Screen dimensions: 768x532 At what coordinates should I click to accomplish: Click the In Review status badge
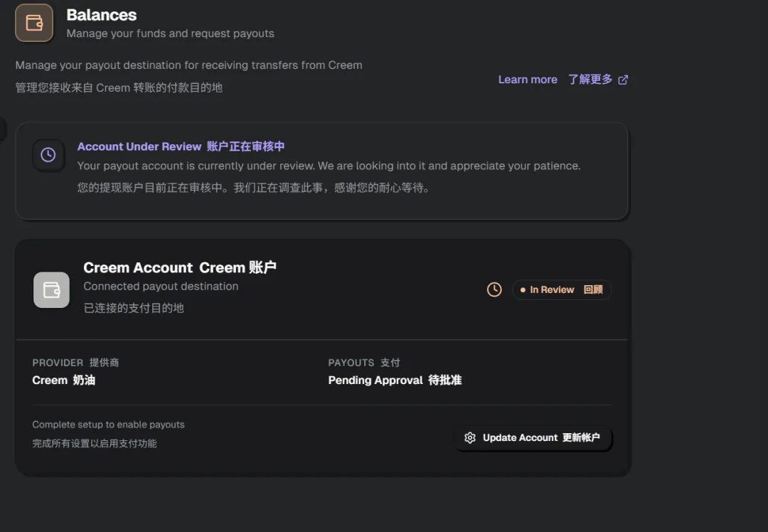[562, 290]
